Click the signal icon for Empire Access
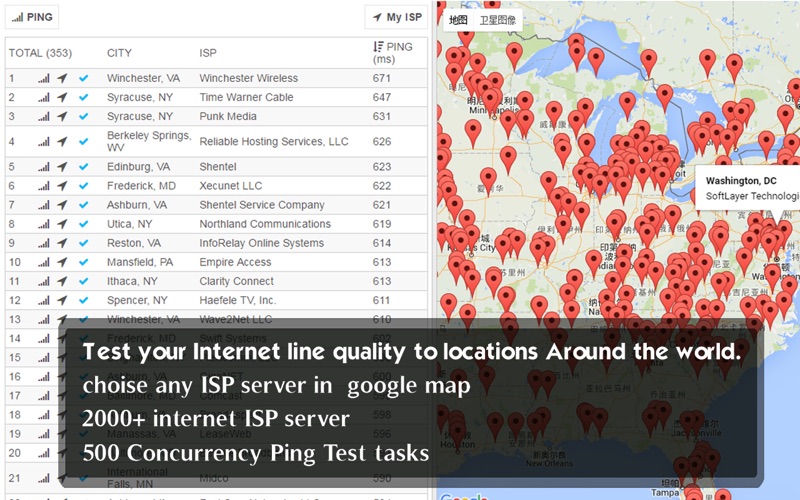The image size is (800, 500). [44, 263]
